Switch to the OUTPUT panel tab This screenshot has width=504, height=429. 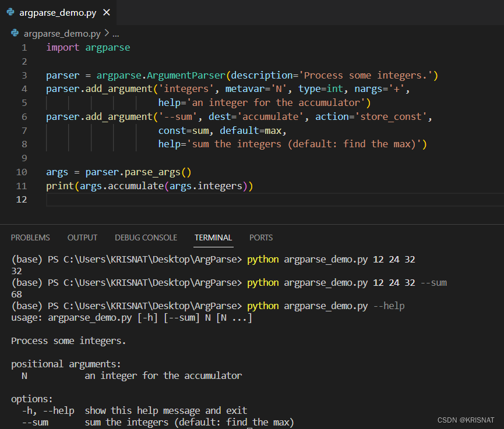[x=82, y=237]
